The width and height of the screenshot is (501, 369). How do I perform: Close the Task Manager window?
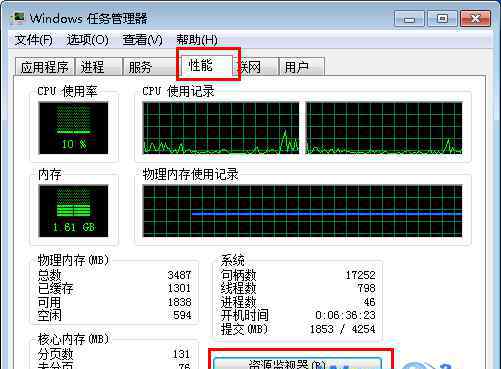(x=475, y=19)
